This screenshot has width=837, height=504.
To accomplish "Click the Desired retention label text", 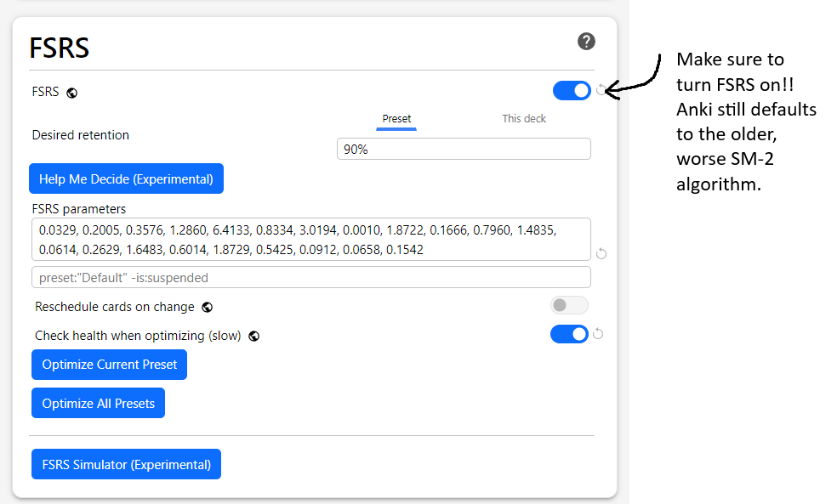I will pyautogui.click(x=81, y=135).
